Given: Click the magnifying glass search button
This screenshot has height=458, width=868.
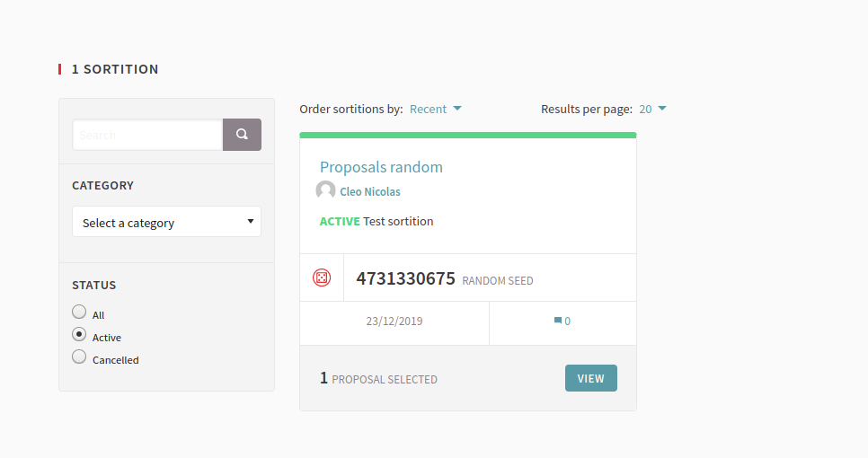Looking at the screenshot, I should click(x=242, y=135).
